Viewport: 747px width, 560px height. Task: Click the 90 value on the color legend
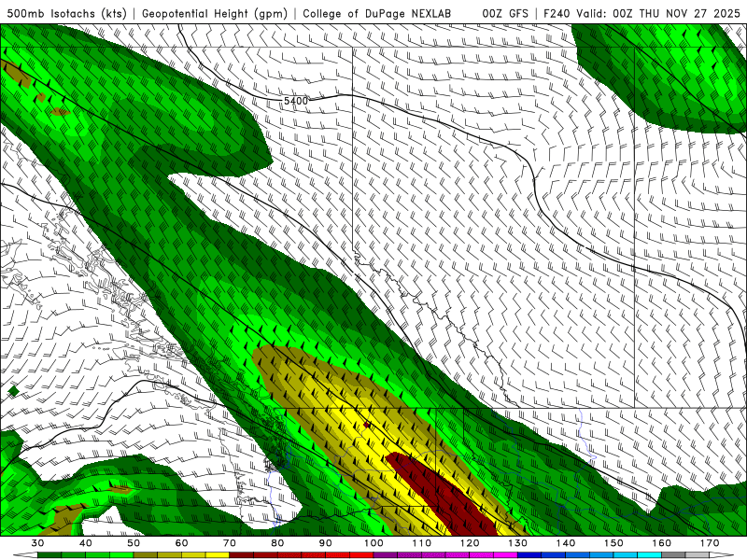click(325, 543)
